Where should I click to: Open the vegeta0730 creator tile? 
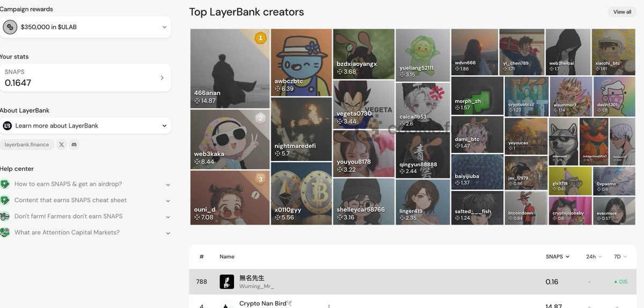(x=364, y=104)
